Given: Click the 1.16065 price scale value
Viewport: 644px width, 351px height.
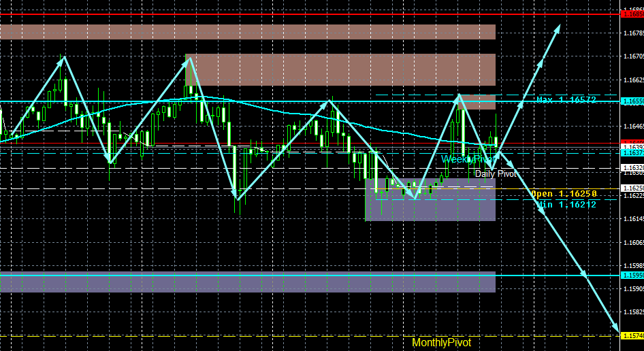Looking at the screenshot, I should tap(633, 242).
